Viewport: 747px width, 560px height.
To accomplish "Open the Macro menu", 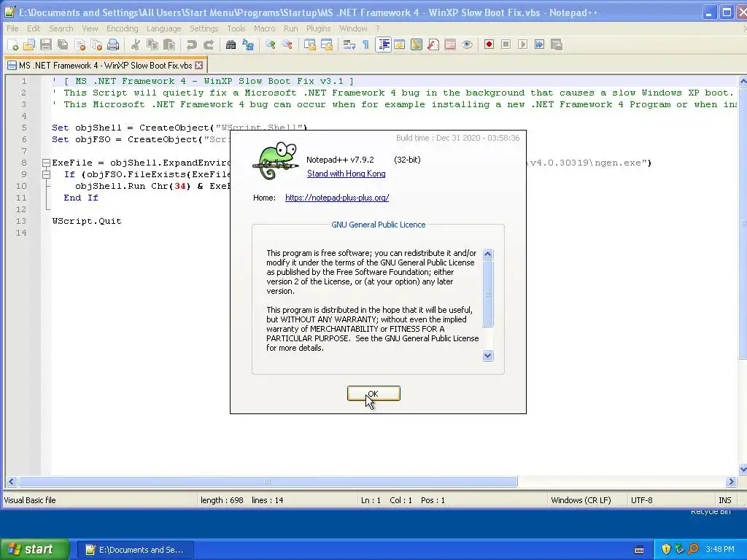I will click(x=264, y=28).
